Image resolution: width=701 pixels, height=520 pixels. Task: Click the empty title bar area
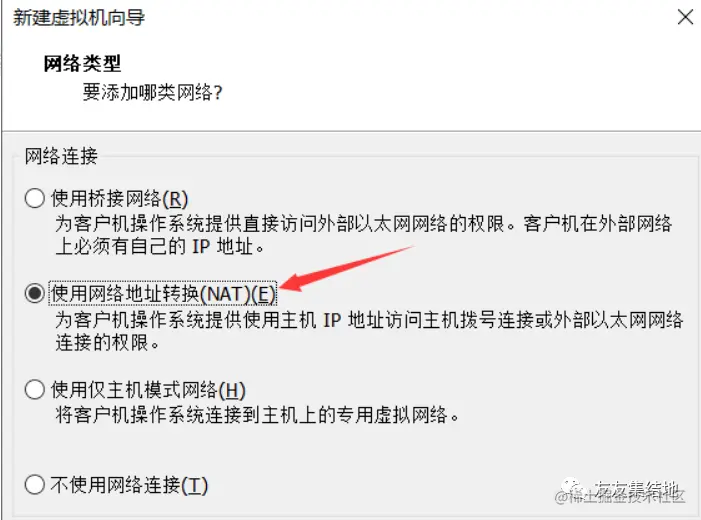coord(402,18)
